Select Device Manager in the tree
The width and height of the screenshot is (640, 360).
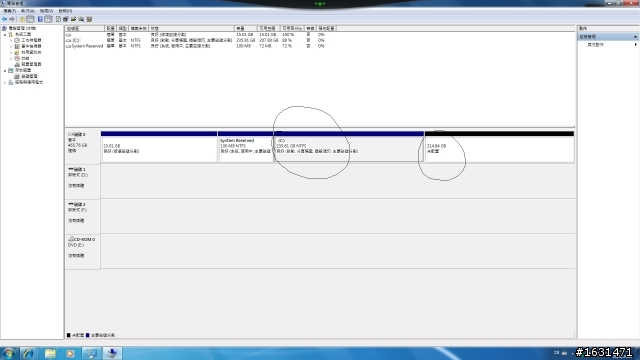[x=31, y=64]
